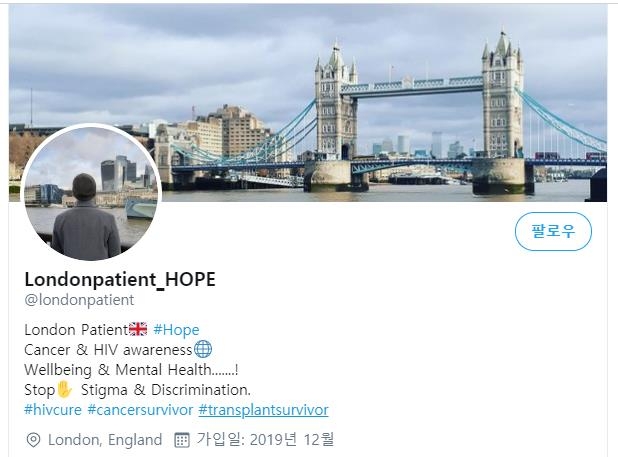Click the Stigma & Discrimination bio text
Viewport: 618px width, 457px height.
(x=166, y=390)
